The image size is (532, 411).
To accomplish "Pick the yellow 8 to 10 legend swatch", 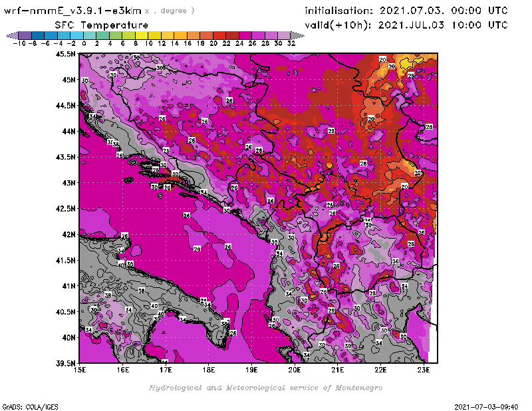I will tap(142, 35).
